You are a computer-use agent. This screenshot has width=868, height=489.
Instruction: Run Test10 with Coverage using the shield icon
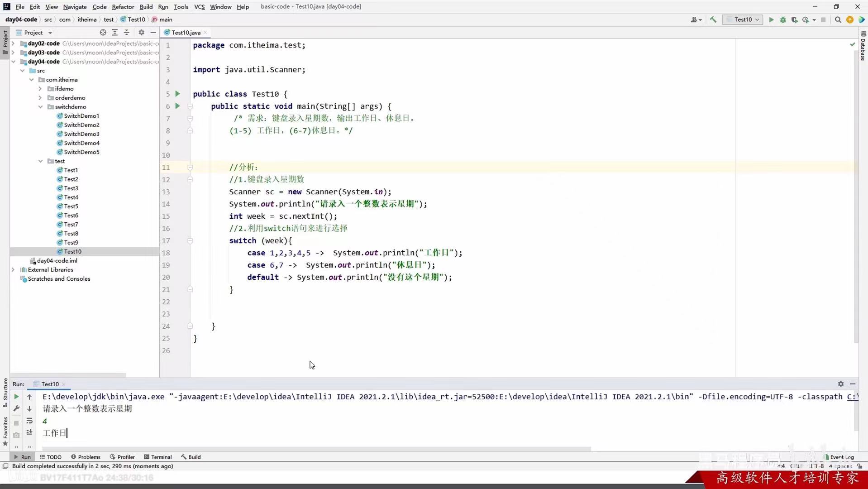[795, 20]
